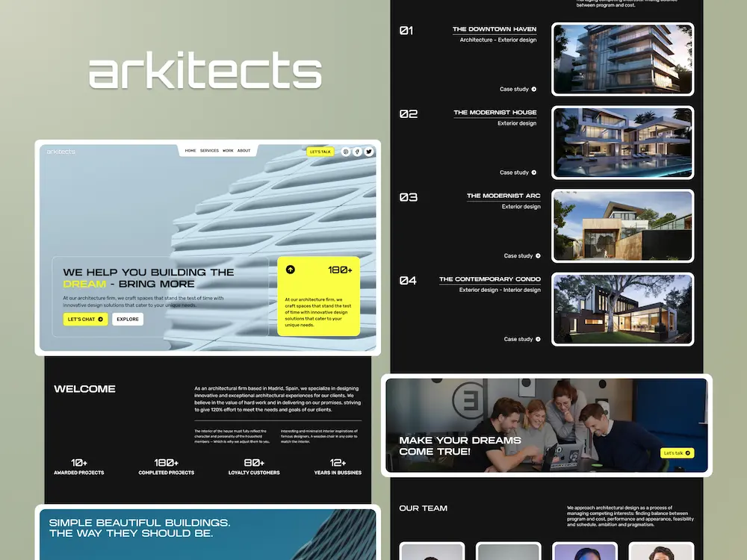Open the WORK navigation item
The image size is (747, 560).
pyautogui.click(x=228, y=150)
